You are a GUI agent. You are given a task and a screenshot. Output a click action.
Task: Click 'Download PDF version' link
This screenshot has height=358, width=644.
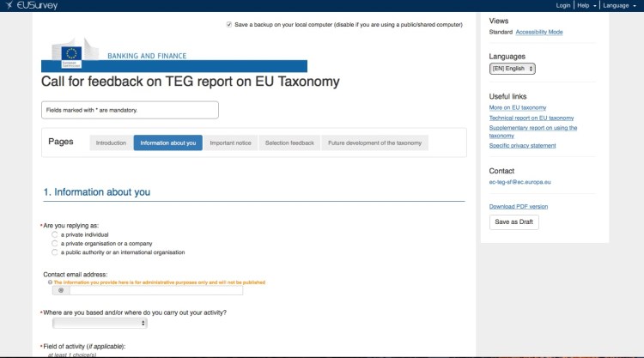click(x=519, y=207)
